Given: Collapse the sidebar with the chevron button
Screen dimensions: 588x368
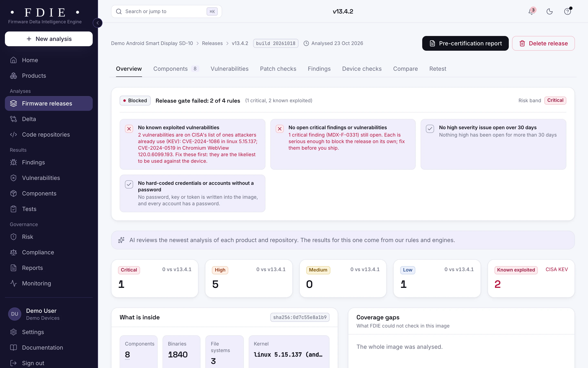Looking at the screenshot, I should coord(97,23).
